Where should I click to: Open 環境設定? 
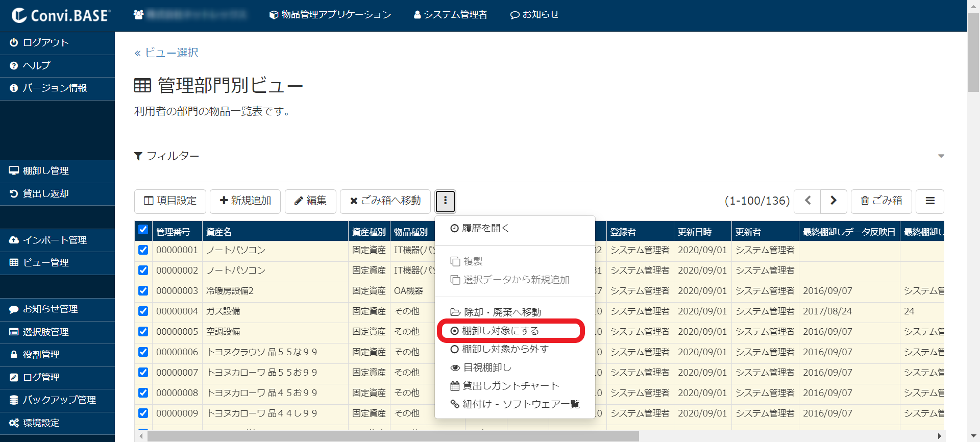[57, 423]
